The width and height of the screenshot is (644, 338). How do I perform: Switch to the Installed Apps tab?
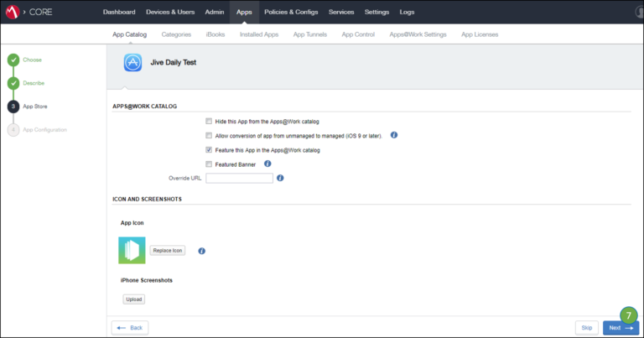[259, 34]
